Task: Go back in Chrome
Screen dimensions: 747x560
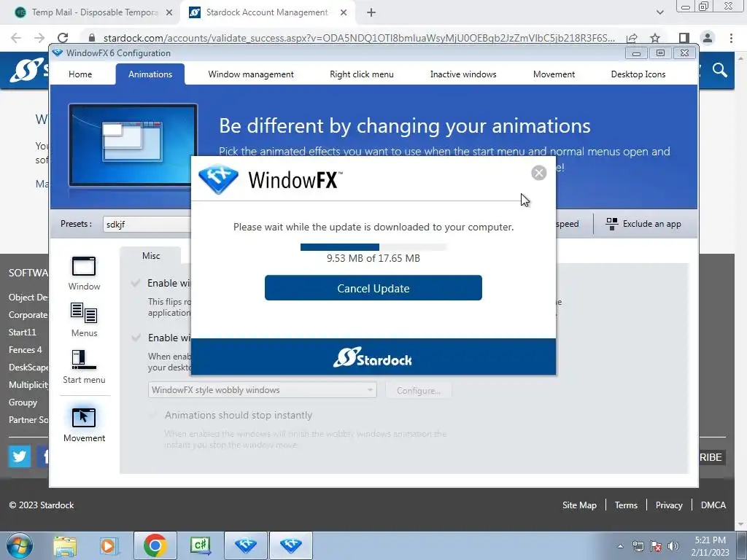Action: pos(16,38)
